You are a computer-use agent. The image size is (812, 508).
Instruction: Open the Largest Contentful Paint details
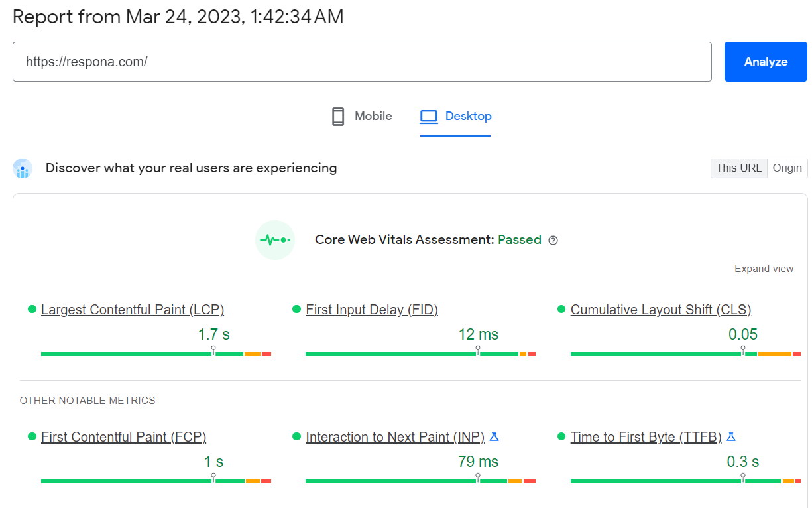click(133, 310)
